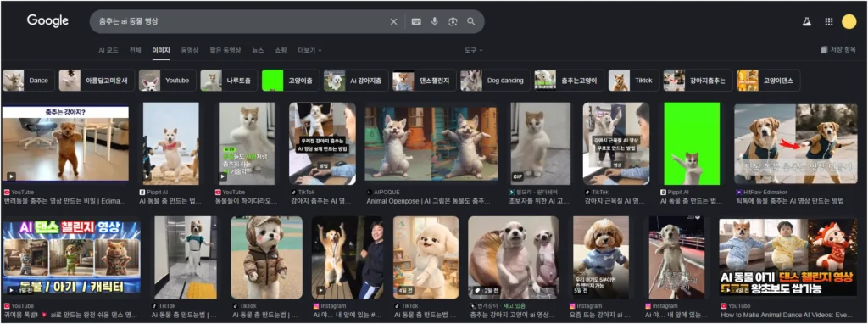Select the Dance filter chip
Viewport: 868px width, 324px height.
coord(28,81)
